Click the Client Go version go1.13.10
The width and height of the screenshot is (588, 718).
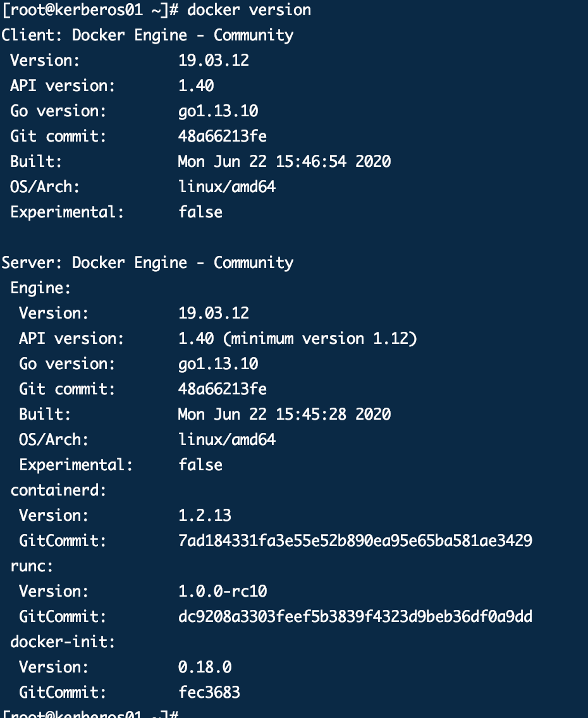click(x=218, y=111)
